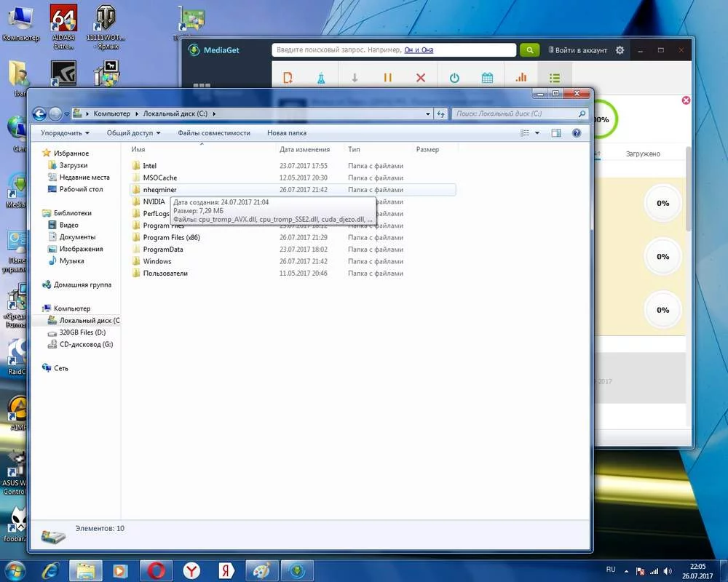Open the MediaGet calendar scheduler icon
728x582 pixels.
(x=488, y=78)
